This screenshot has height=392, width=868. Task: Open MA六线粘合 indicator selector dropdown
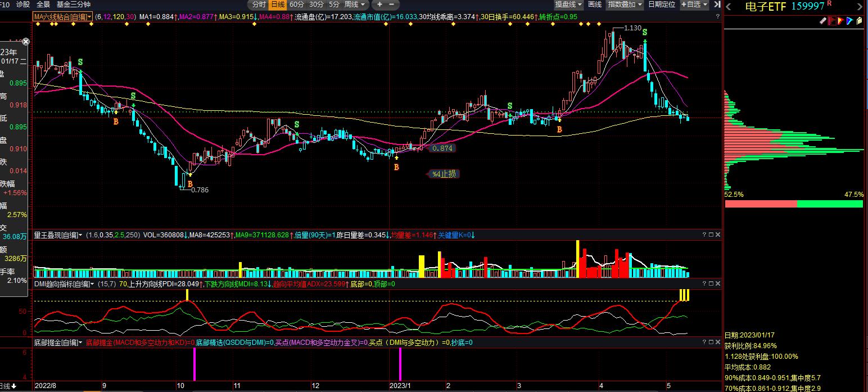click(x=62, y=17)
